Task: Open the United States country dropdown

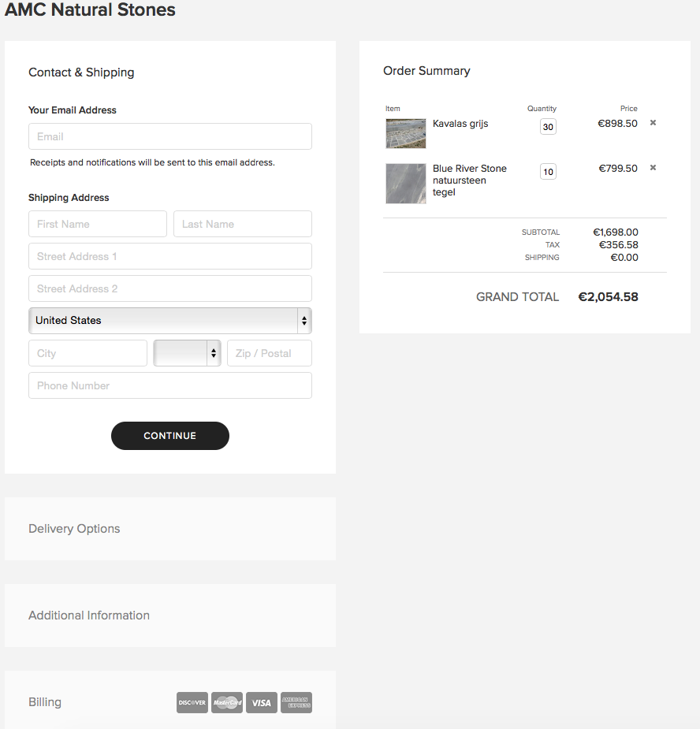Action: (x=170, y=321)
